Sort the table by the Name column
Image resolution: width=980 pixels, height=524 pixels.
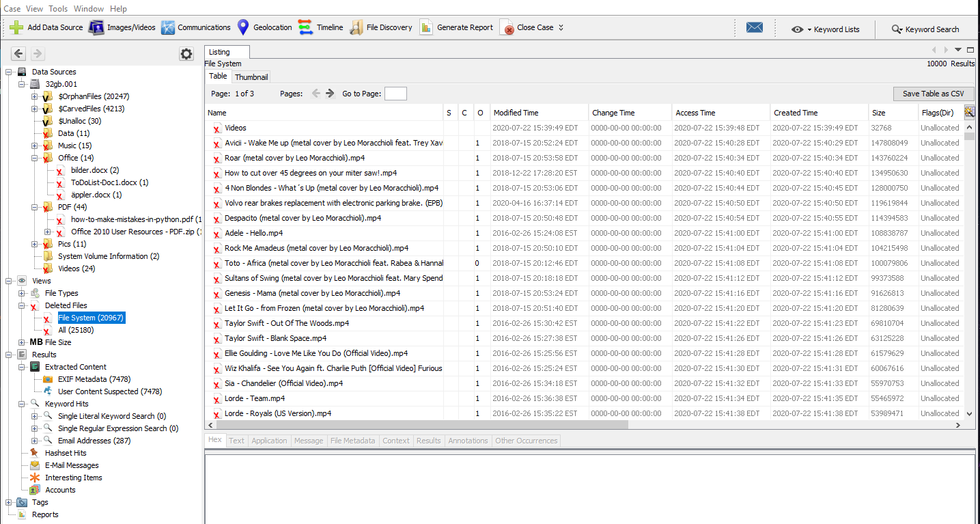click(324, 113)
